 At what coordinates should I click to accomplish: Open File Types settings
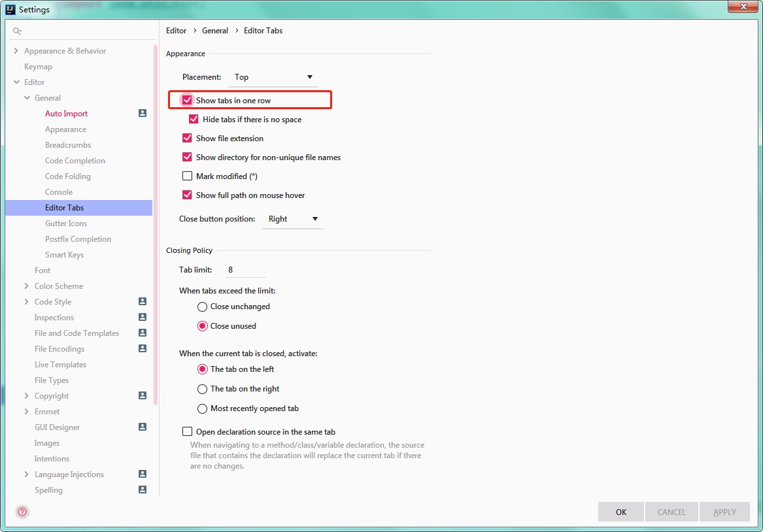click(52, 380)
